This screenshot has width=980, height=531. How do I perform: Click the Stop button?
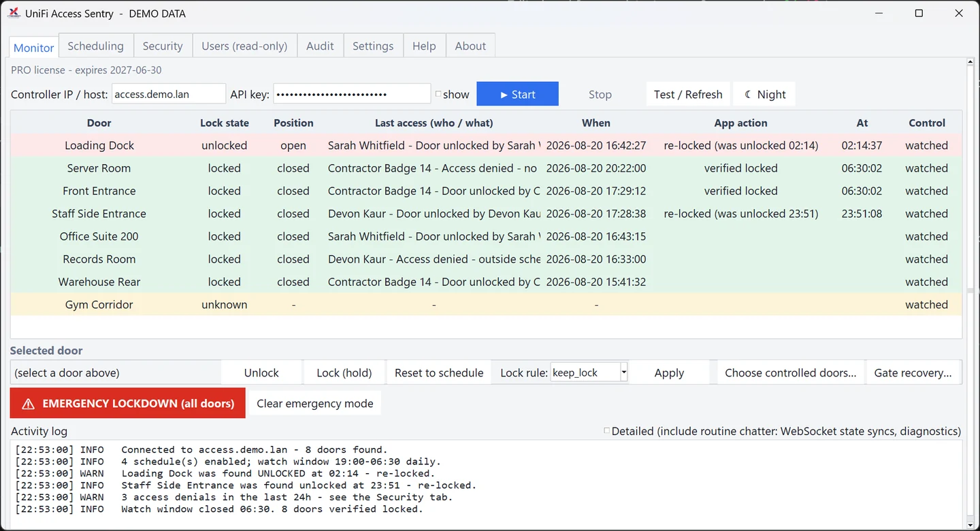pos(600,94)
